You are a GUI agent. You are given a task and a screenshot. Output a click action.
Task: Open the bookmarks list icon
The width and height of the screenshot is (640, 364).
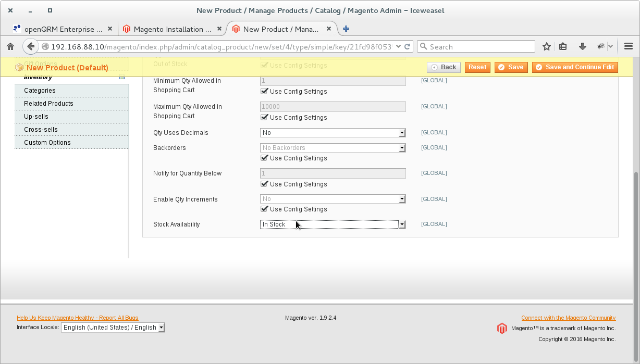pos(563,47)
